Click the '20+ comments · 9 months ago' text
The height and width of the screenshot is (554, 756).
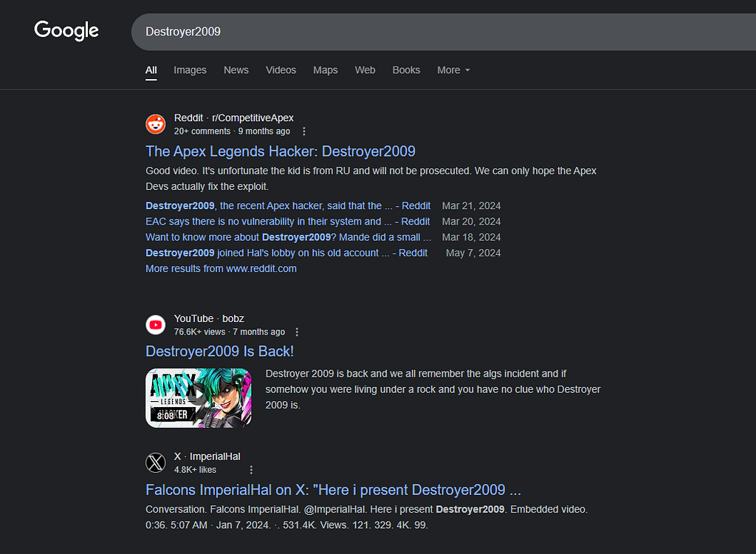tap(233, 131)
